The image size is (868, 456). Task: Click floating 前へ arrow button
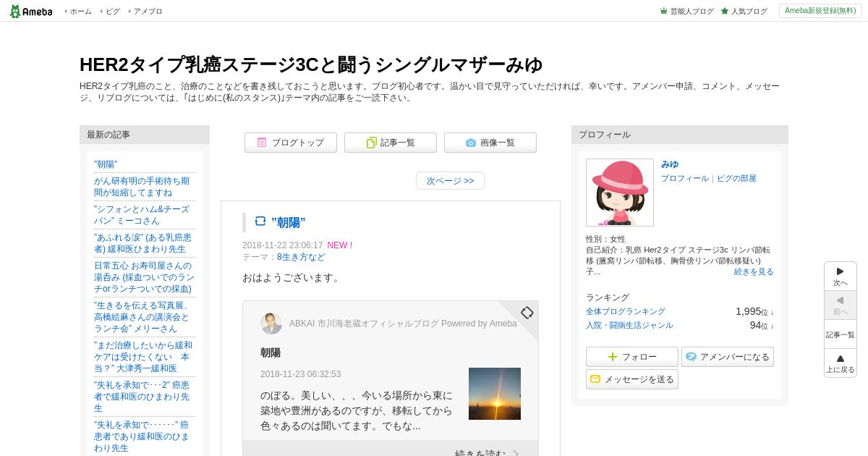point(841,305)
